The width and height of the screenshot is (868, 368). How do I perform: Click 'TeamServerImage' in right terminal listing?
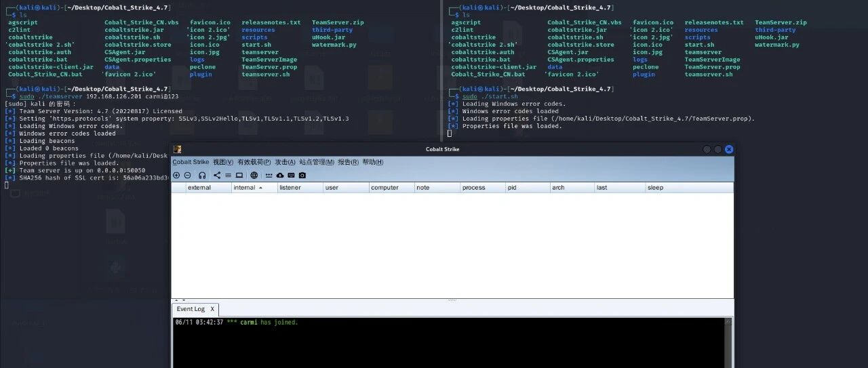[712, 60]
